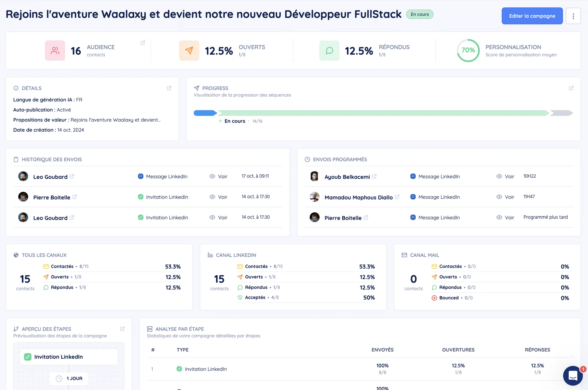Click Ayoub Belkacemi's avatar
588x390 pixels.
[315, 176]
